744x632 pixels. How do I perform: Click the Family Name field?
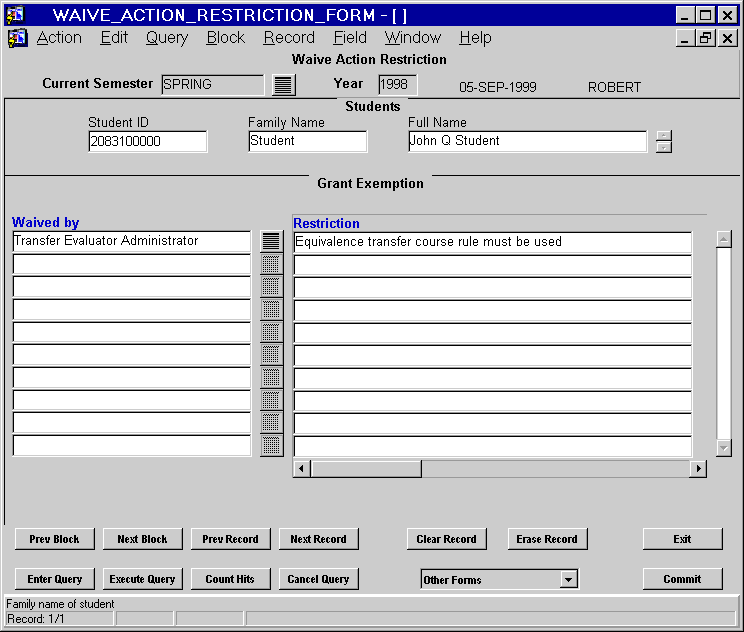point(307,141)
